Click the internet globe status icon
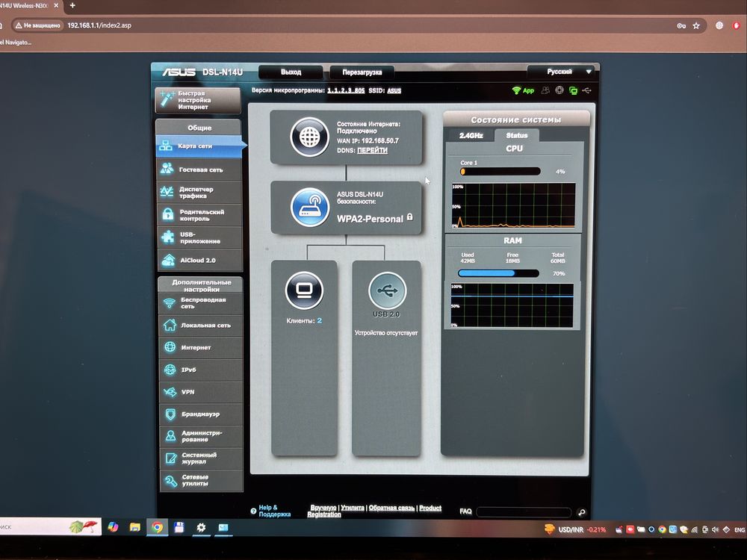Image resolution: width=747 pixels, height=560 pixels. click(x=310, y=137)
